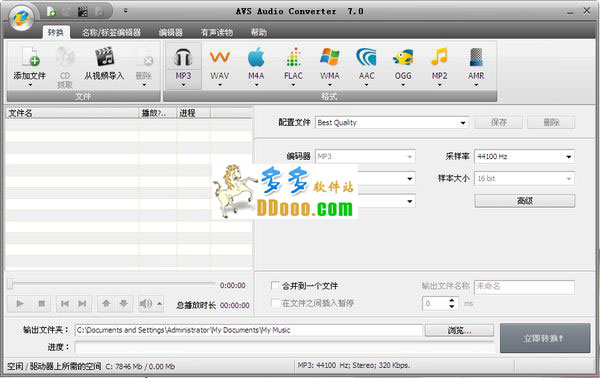The image size is (600, 378).
Task: Open the 配置文件 Best Quality dropdown
Action: [463, 123]
